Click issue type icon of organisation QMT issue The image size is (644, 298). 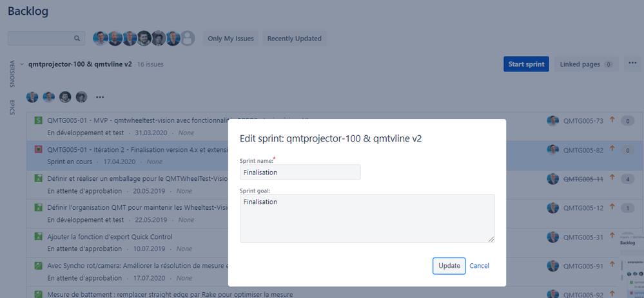(x=38, y=207)
